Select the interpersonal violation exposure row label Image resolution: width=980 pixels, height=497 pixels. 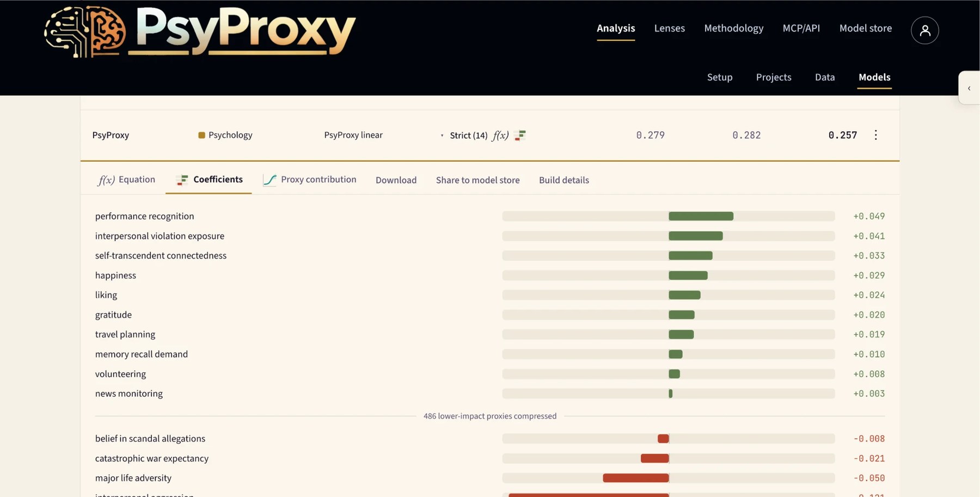point(160,236)
